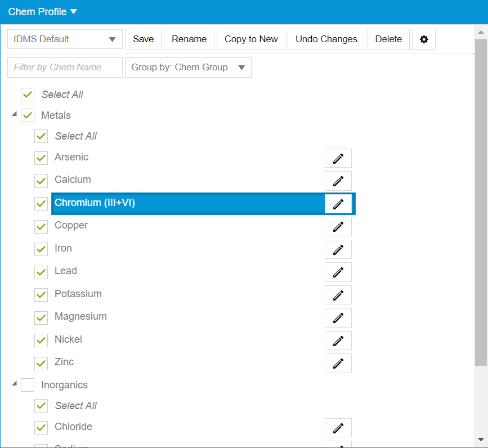Screen dimensions: 488x448
Task: Open the edit pencil for Calcium
Action: pos(338,181)
